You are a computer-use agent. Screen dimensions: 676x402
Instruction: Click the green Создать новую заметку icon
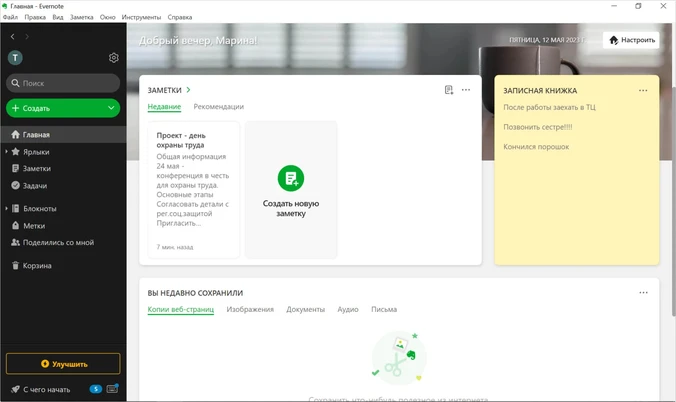pyautogui.click(x=291, y=178)
